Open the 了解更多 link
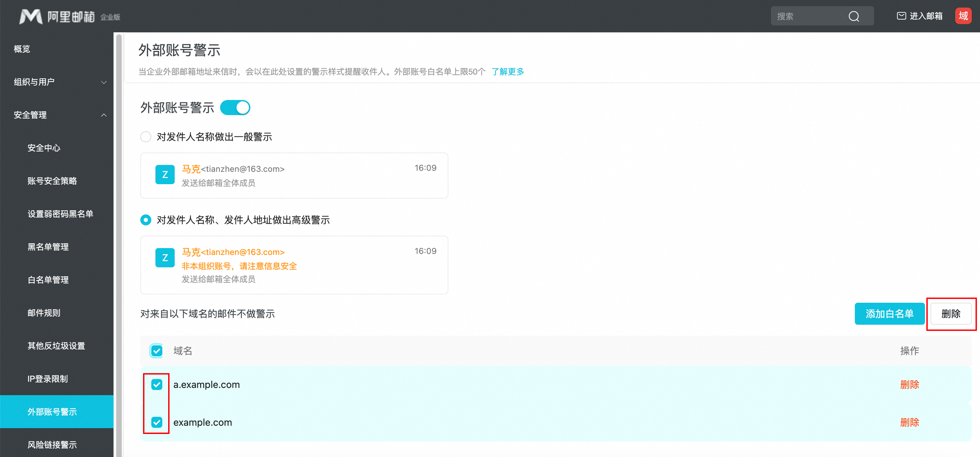The width and height of the screenshot is (980, 457). click(508, 71)
